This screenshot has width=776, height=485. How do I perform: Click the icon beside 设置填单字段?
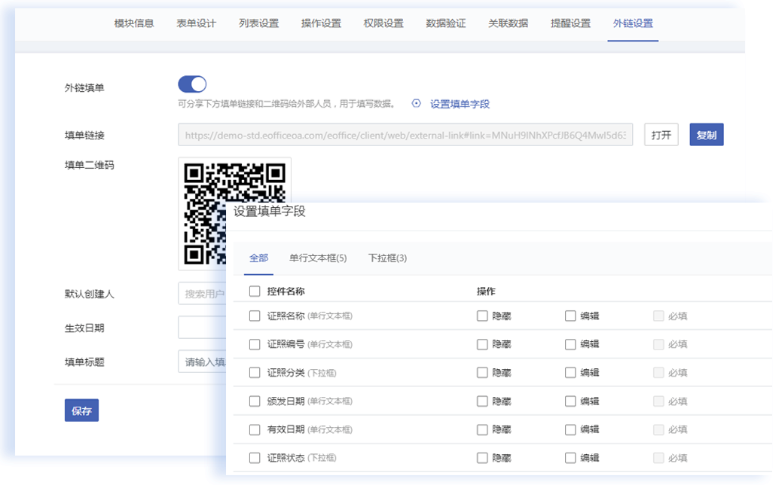(417, 103)
